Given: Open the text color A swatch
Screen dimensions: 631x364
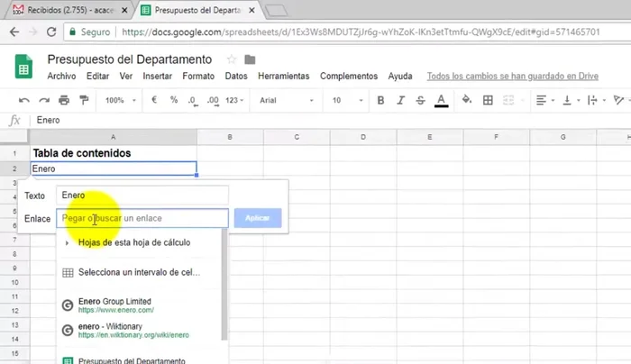Looking at the screenshot, I should [441, 100].
